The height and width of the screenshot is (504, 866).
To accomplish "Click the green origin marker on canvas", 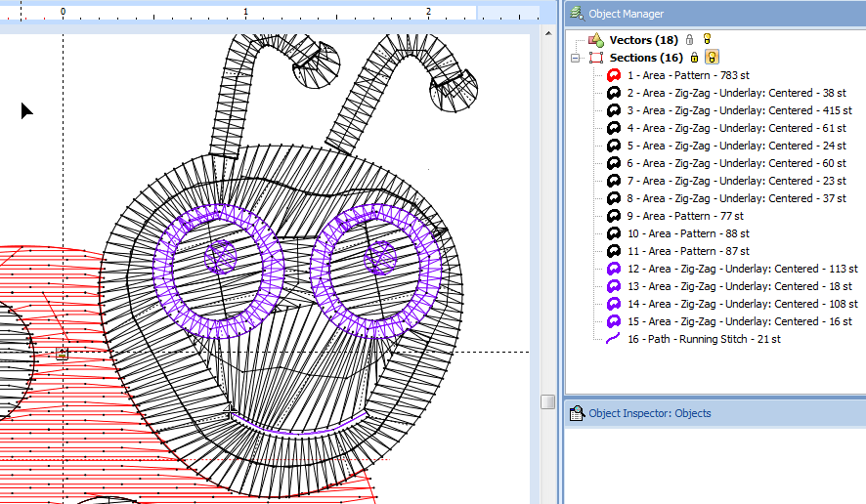I will click(63, 354).
